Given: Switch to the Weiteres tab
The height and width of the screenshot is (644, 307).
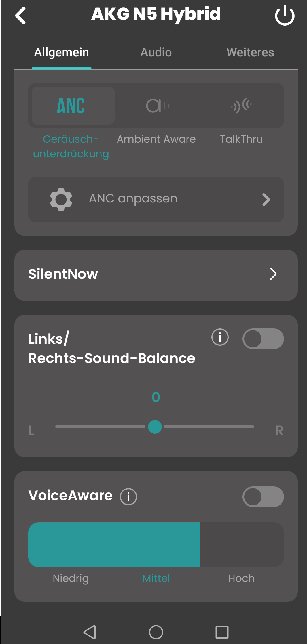Looking at the screenshot, I should tap(250, 52).
